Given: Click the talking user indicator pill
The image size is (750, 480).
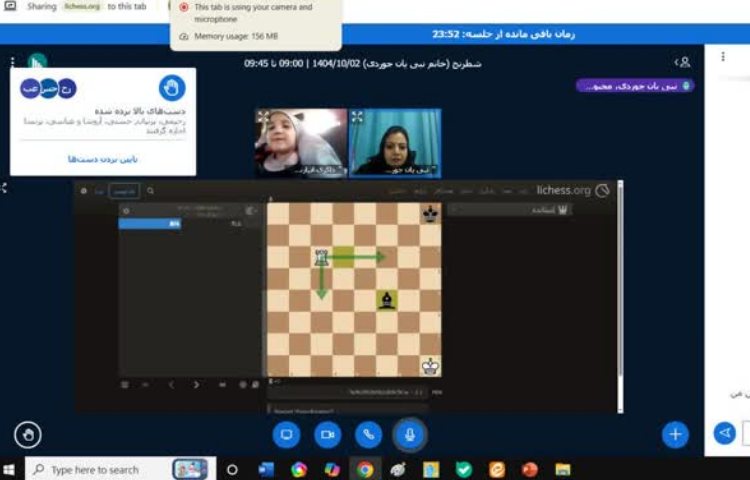Looking at the screenshot, I should (x=635, y=86).
